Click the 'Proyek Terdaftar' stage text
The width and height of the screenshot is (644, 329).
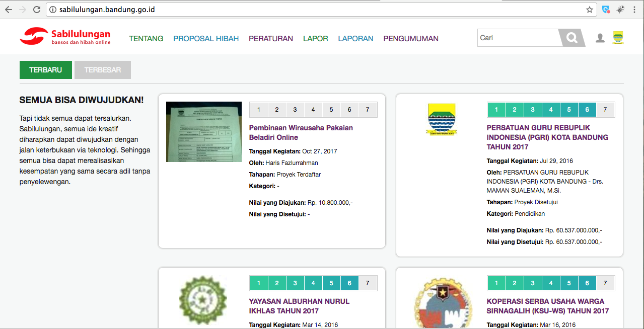299,175
